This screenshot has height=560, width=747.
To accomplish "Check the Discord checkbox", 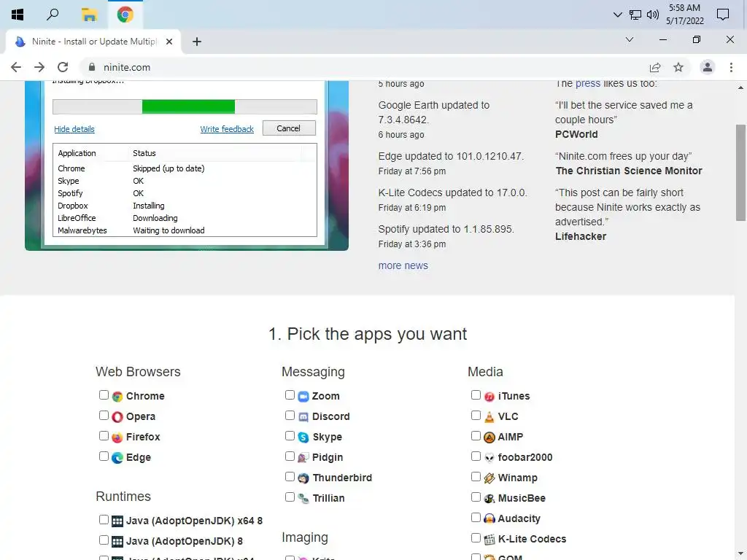I will pos(290,415).
